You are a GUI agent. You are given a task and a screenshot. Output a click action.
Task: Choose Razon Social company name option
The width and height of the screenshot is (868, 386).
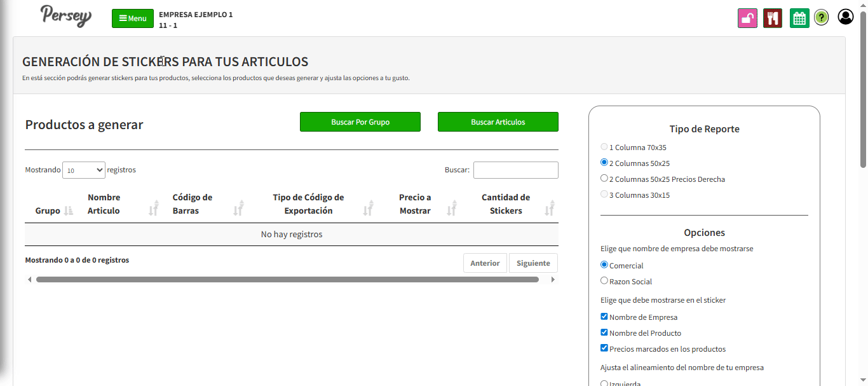604,280
